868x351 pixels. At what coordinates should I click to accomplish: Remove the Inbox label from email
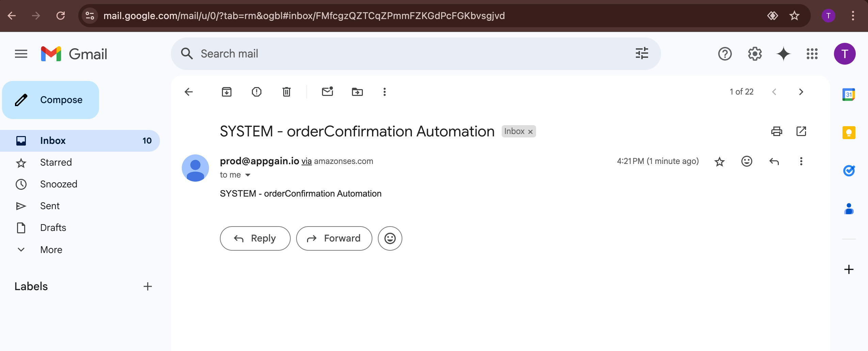(530, 132)
